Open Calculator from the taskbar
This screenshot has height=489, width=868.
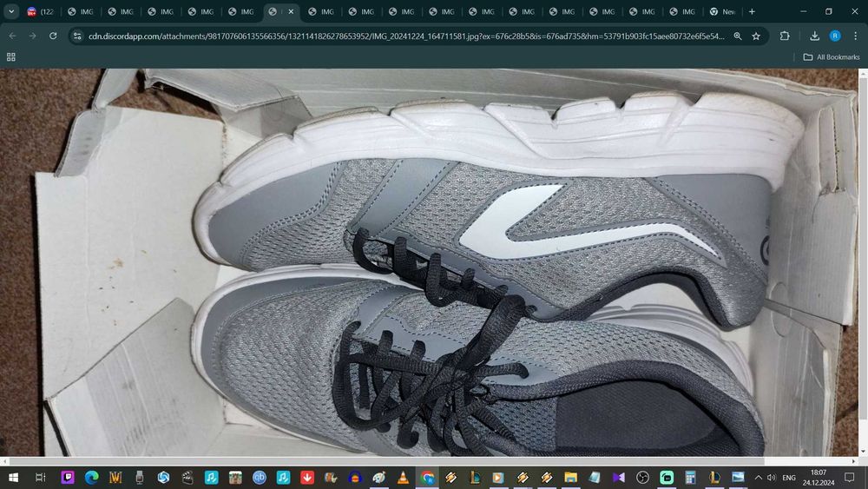click(690, 478)
